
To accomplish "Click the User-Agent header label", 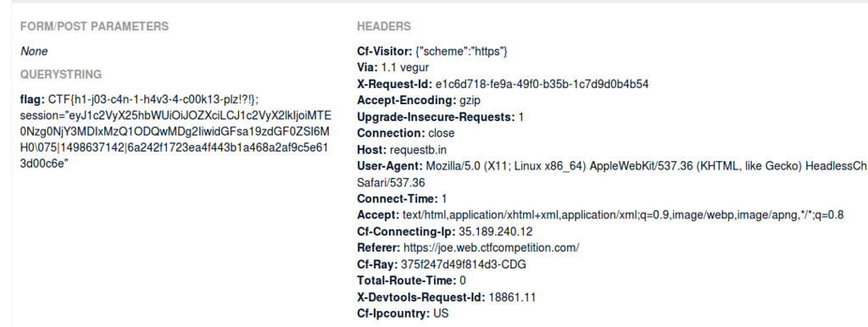I will point(390,167).
